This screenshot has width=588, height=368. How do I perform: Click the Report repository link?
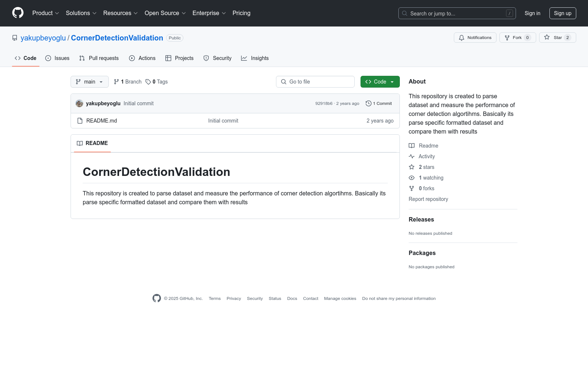click(x=429, y=199)
